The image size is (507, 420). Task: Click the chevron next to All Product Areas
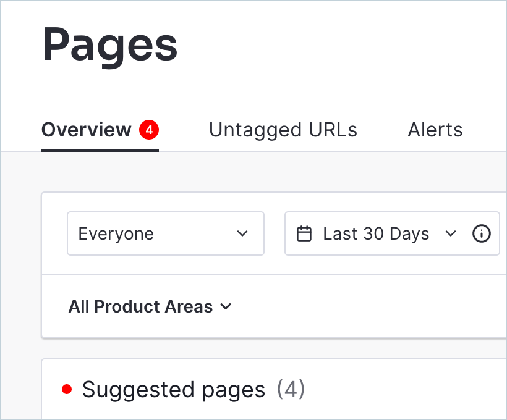point(226,307)
